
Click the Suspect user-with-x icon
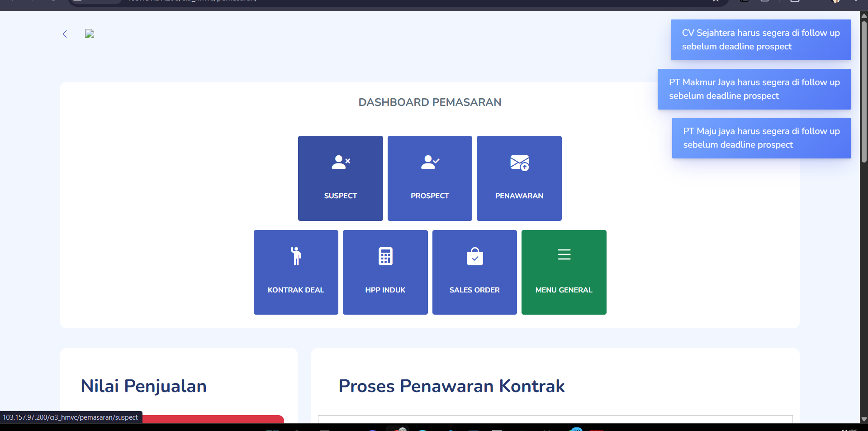[341, 162]
